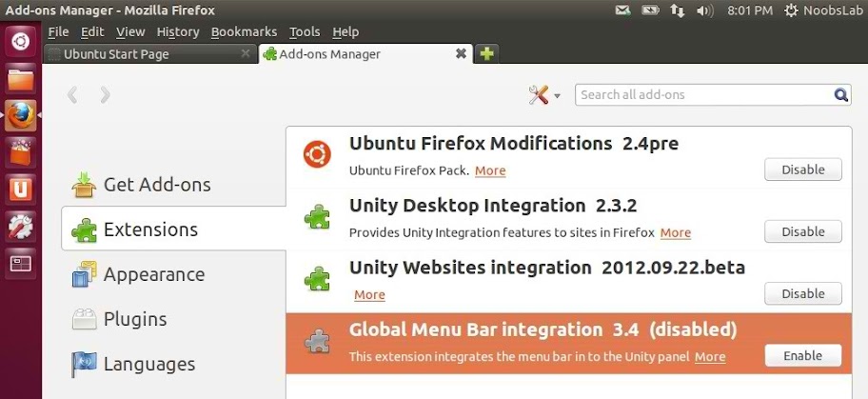Click Ubuntu Firefox Modifications logo icon

tap(317, 154)
